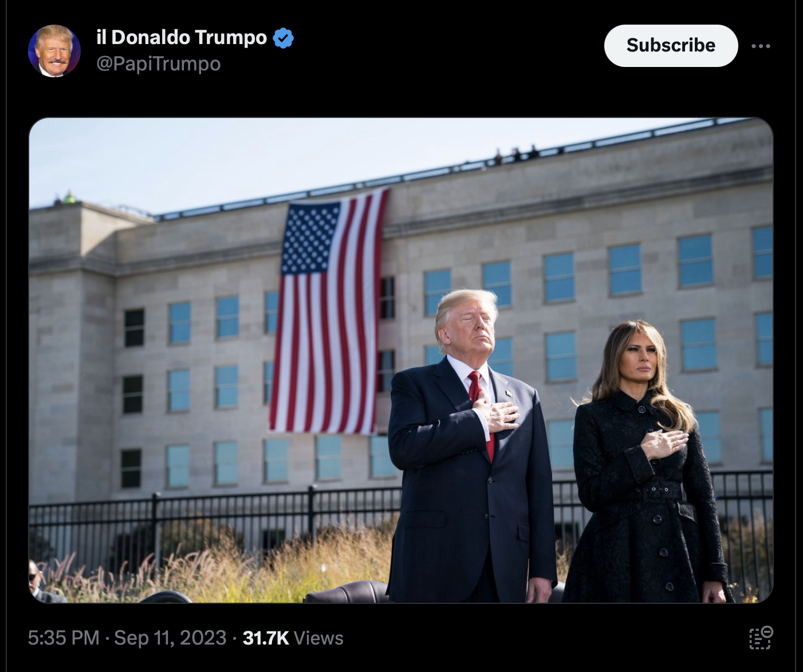Open the tweet's attached photo
The width and height of the screenshot is (803, 672).
point(401,360)
